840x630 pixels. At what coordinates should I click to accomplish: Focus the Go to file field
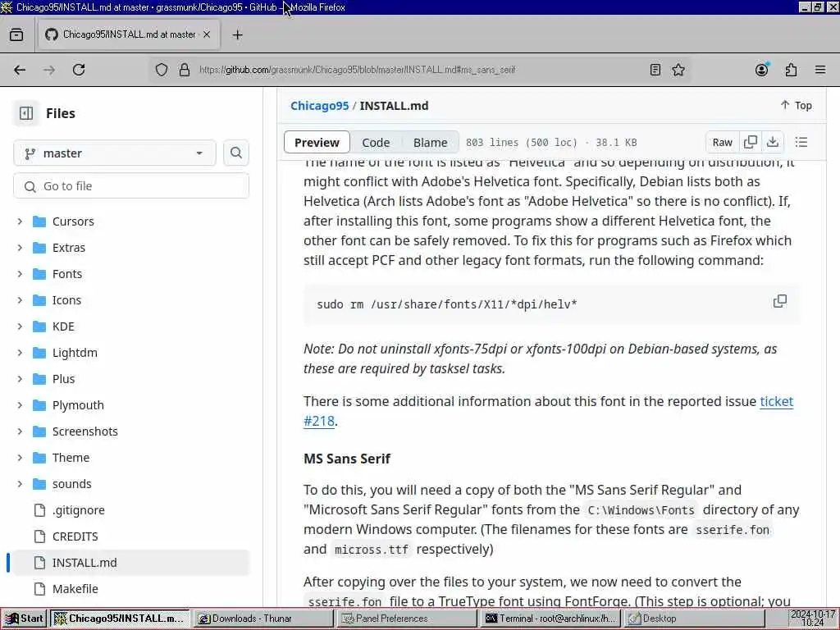click(x=131, y=186)
